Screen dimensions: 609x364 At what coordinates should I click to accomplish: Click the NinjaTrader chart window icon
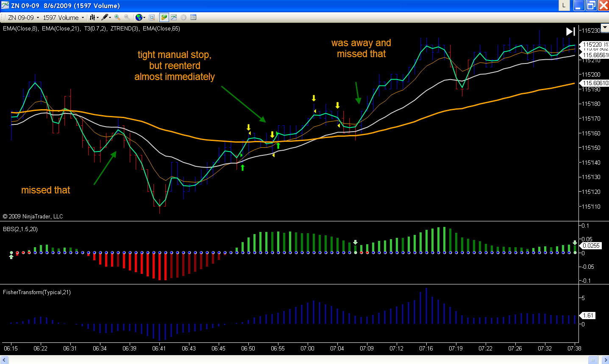[x=5, y=6]
